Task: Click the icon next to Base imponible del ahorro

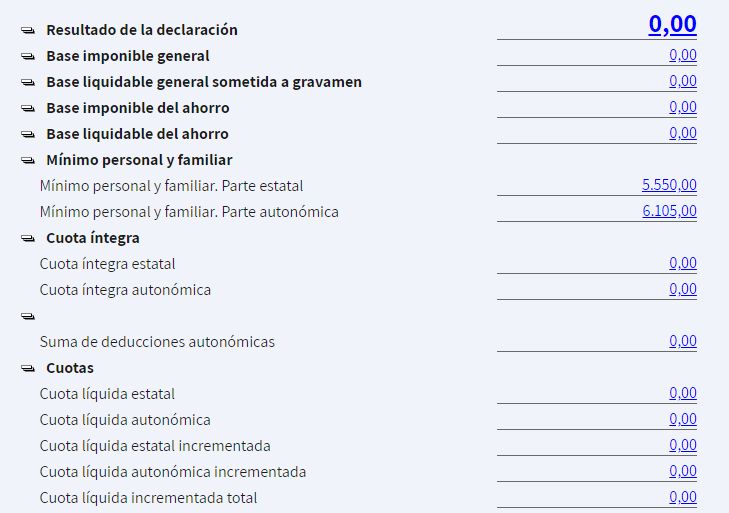Action: click(28, 109)
